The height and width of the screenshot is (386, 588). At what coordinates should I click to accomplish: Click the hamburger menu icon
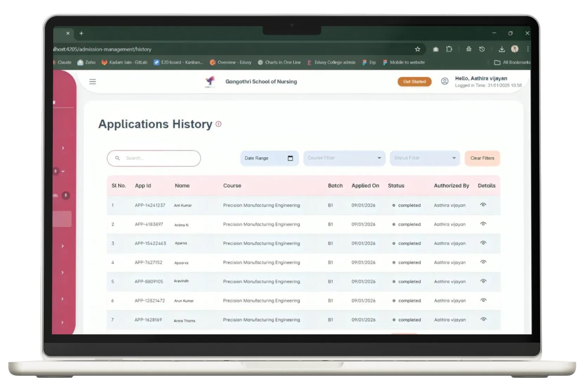(x=92, y=82)
